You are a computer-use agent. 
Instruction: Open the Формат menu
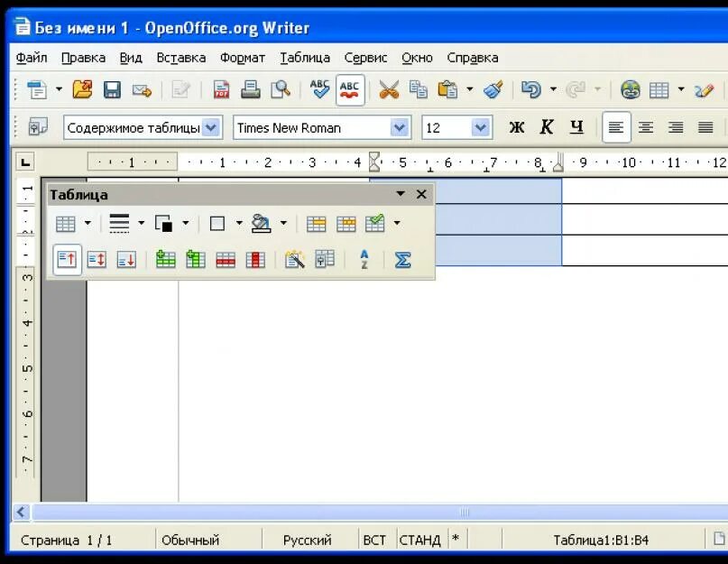[243, 58]
